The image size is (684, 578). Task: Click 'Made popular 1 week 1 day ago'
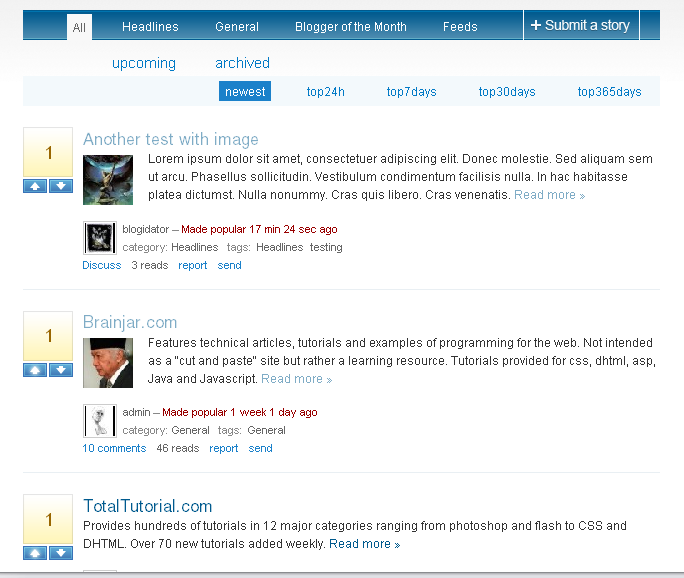[239, 412]
